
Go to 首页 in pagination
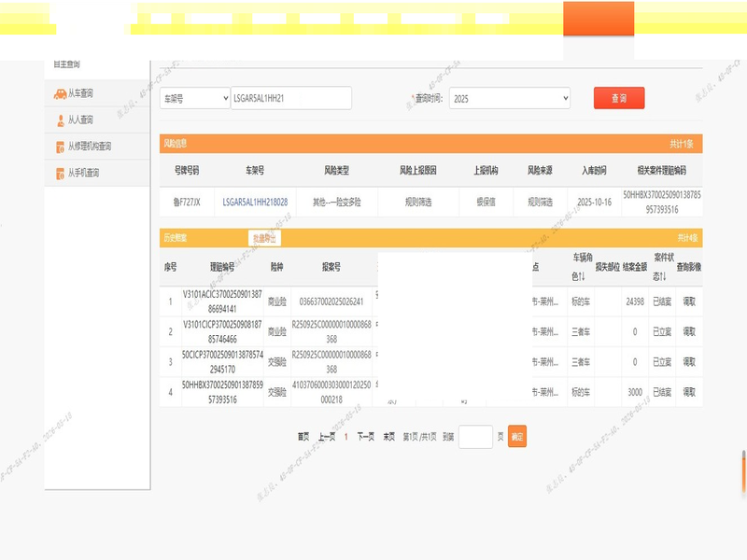(x=303, y=437)
